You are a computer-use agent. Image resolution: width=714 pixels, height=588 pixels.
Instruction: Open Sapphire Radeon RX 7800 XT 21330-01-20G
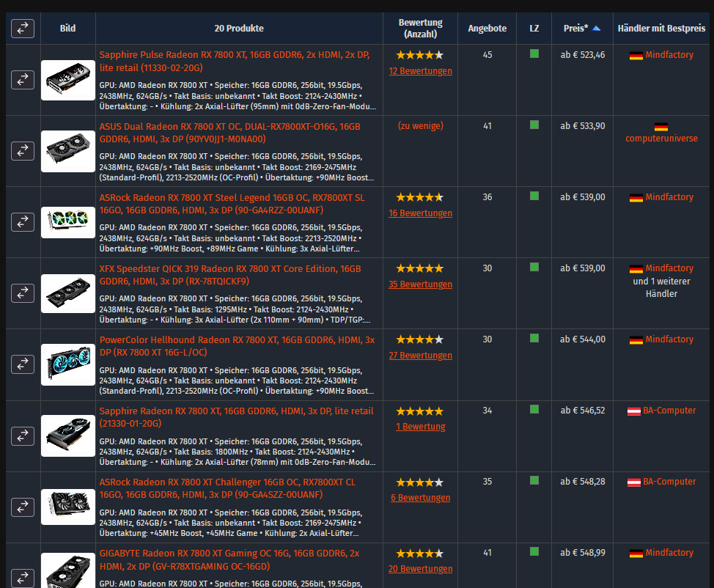tap(236, 417)
